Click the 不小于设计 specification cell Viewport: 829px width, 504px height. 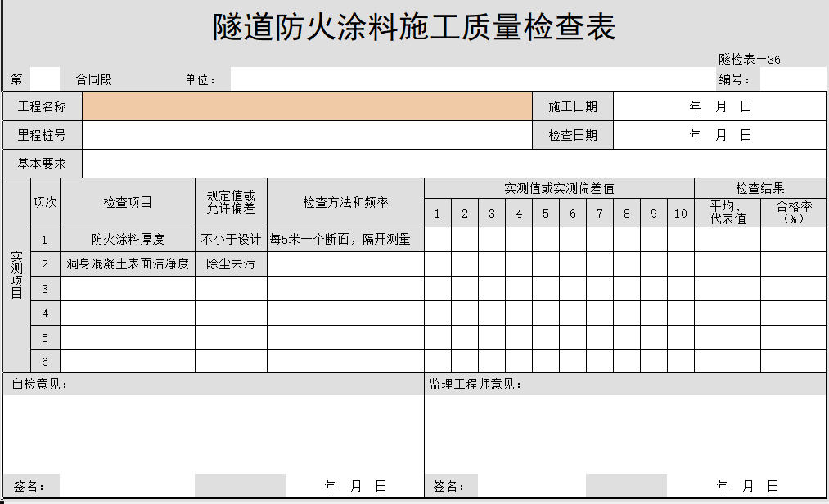click(231, 239)
